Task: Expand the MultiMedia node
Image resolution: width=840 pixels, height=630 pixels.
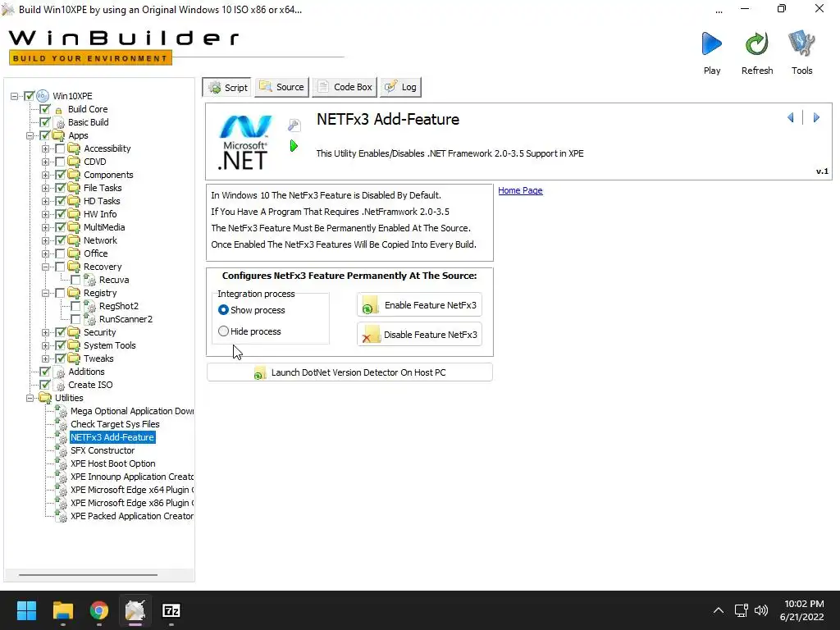Action: click(46, 228)
